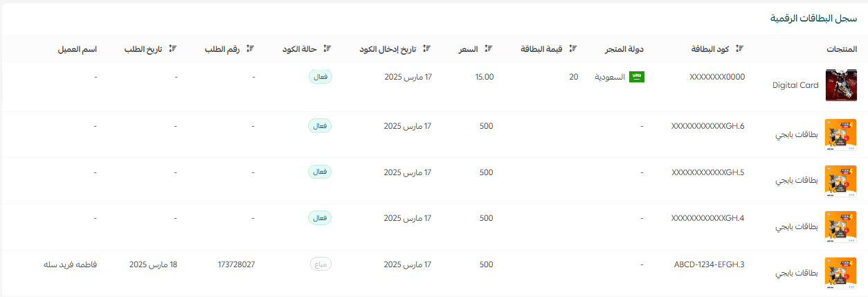Sort by رقم الطلب column icon
The width and height of the screenshot is (868, 297).
251,49
